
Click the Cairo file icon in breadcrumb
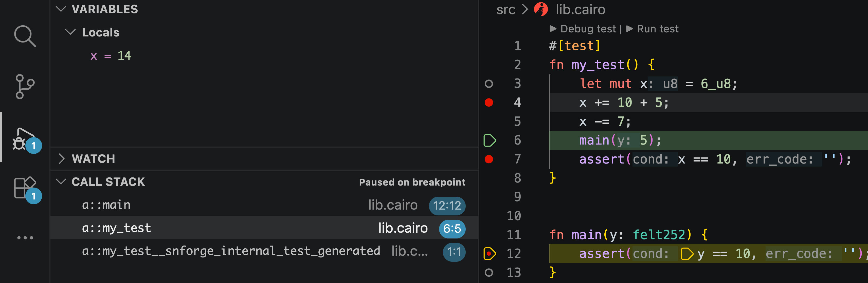point(541,9)
